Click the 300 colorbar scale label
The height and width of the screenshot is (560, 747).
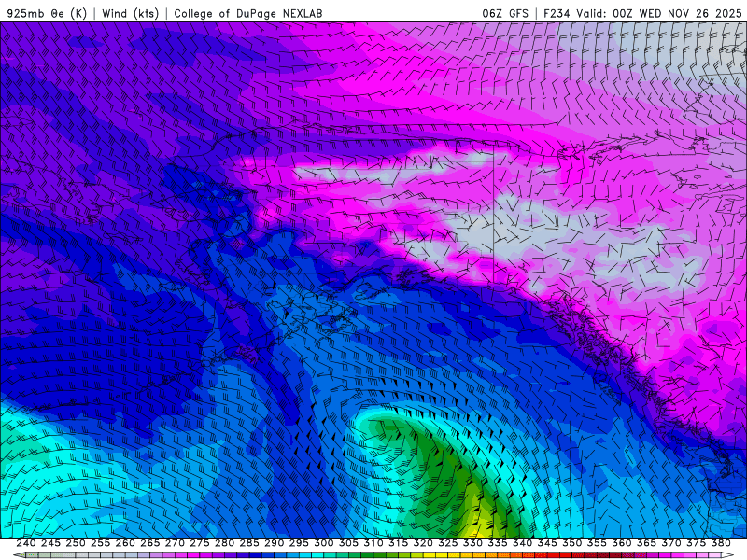[x=323, y=543]
